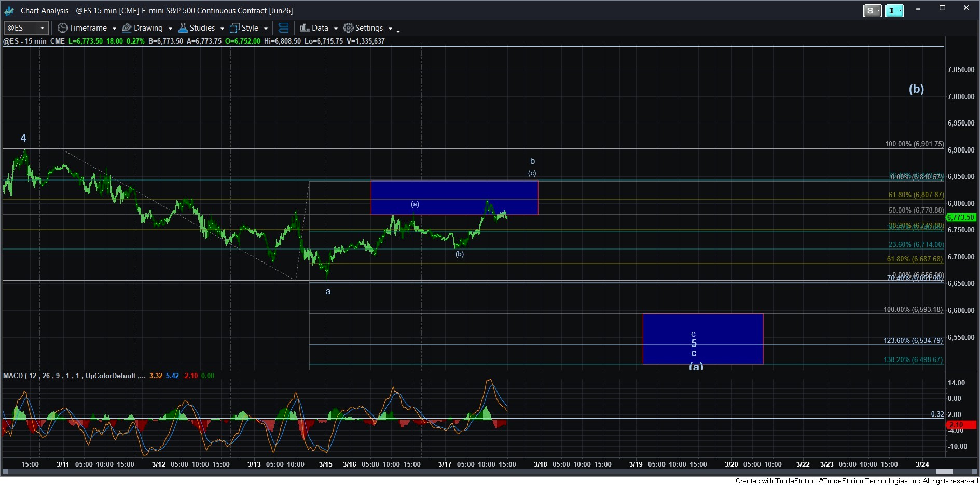The image size is (980, 485).
Task: Click the Style icon in toolbar
Action: click(235, 28)
